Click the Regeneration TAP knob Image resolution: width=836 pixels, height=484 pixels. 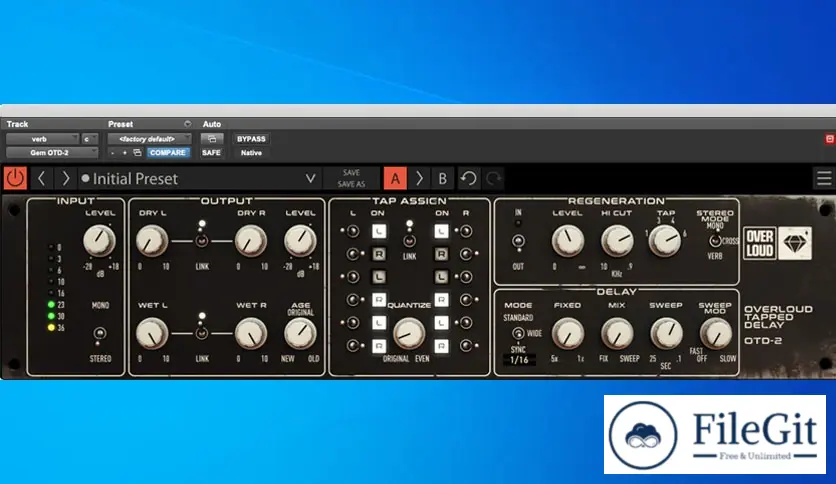click(665, 240)
